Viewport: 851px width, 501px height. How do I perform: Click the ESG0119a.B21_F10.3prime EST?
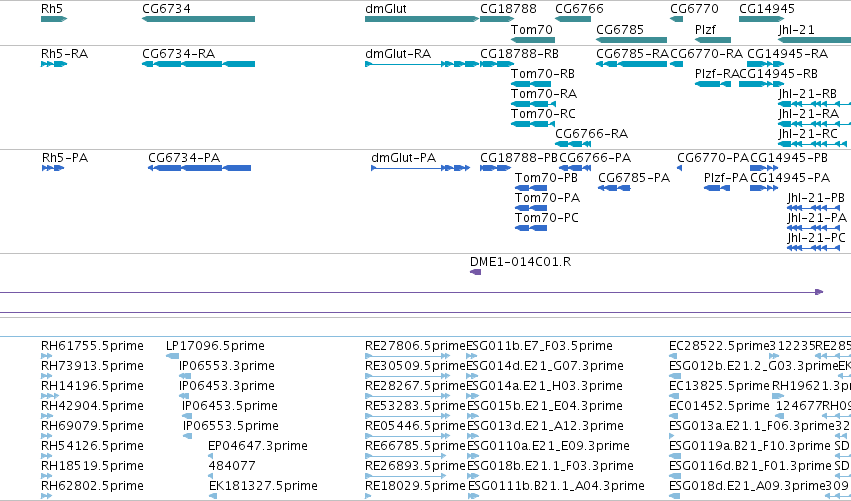tap(674, 456)
